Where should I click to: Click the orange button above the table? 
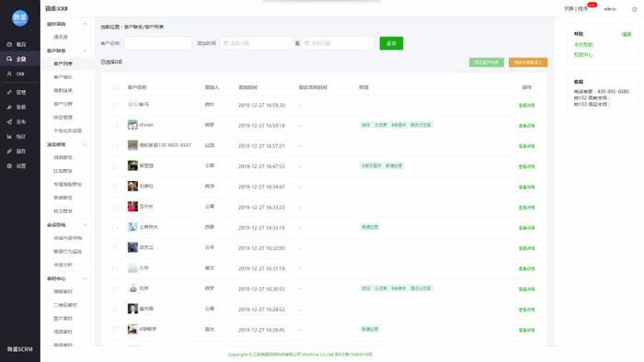click(528, 62)
